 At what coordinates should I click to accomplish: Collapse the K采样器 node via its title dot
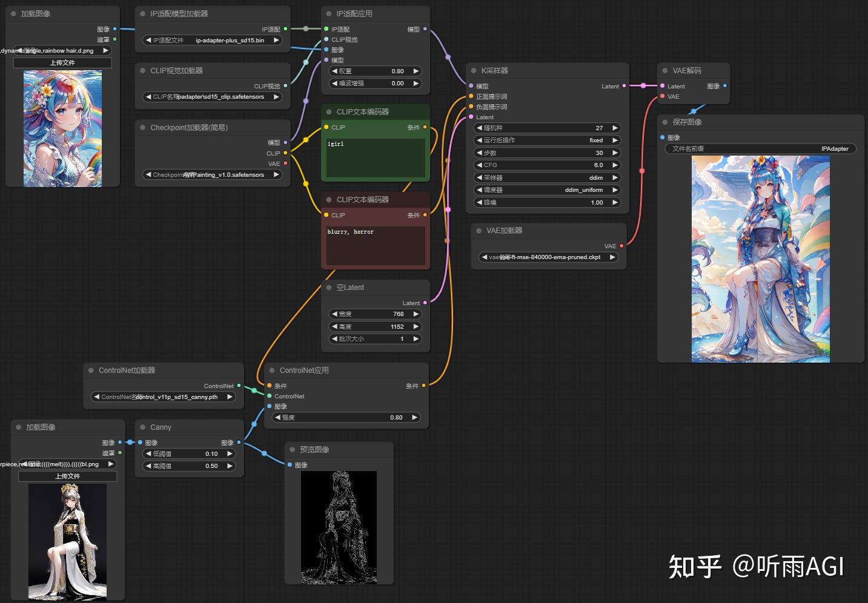pyautogui.click(x=474, y=71)
